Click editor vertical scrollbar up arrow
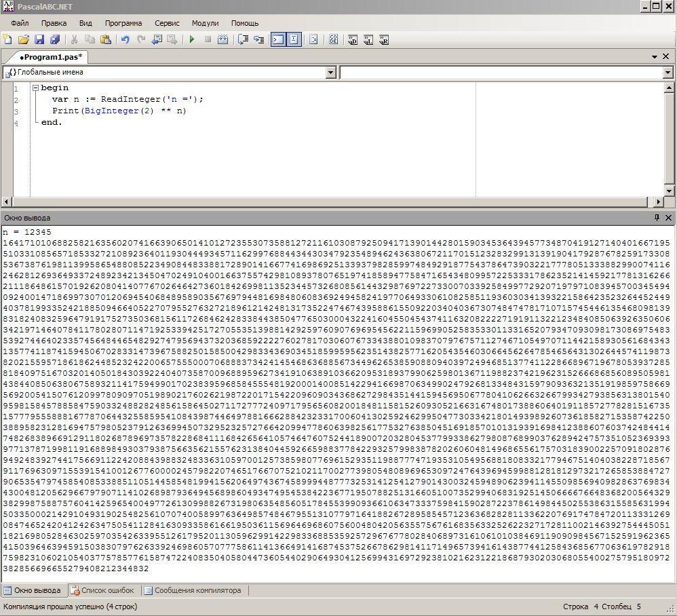Screen dimensions: 677x616 tap(669, 88)
